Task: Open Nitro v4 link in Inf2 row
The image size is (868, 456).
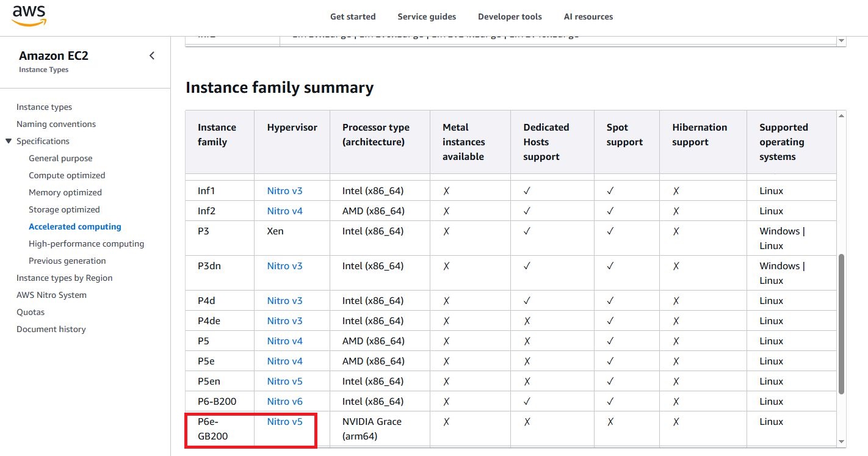Action: pos(284,211)
